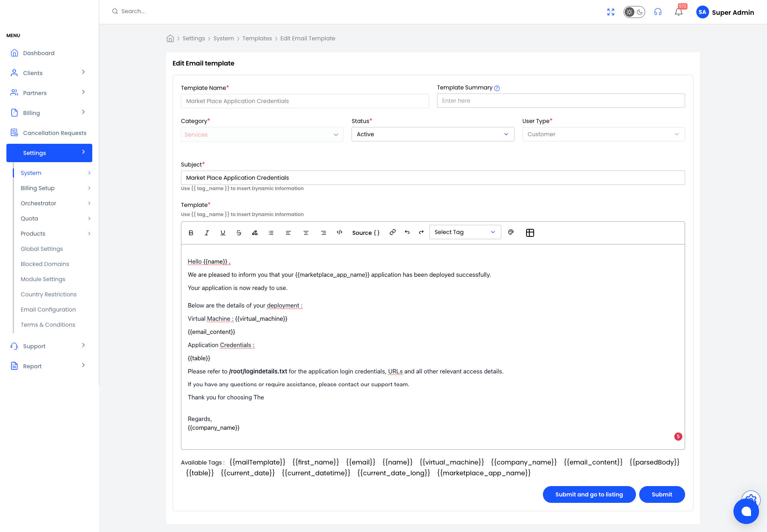767x532 pixels.
Task: Click Submit and go to listing
Action: pyautogui.click(x=589, y=494)
